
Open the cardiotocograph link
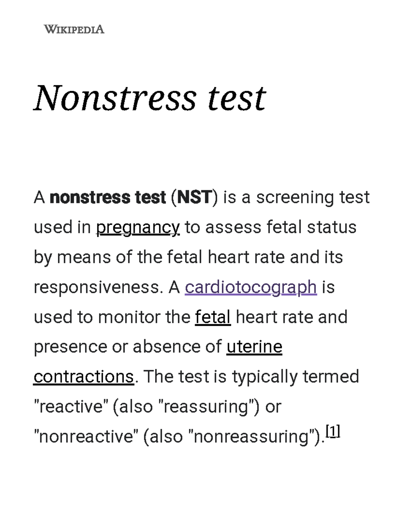click(x=251, y=287)
